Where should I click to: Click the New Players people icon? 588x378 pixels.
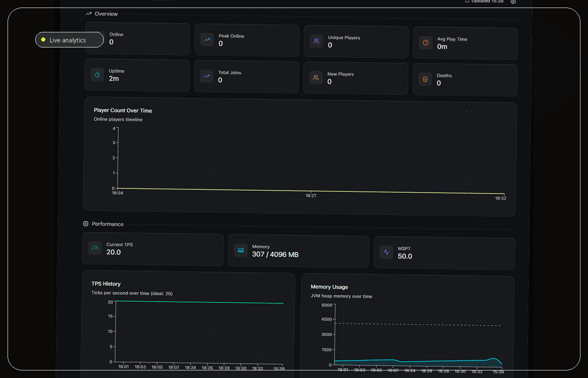(316, 77)
